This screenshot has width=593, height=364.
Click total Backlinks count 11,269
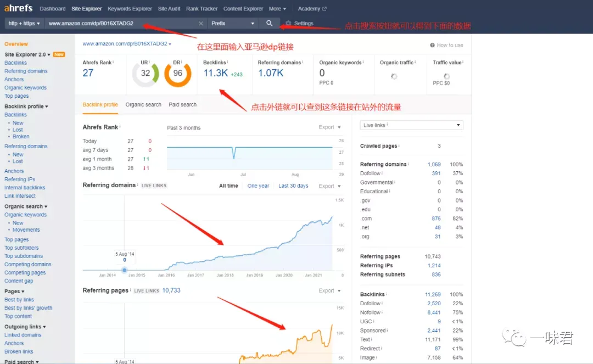tap(433, 294)
